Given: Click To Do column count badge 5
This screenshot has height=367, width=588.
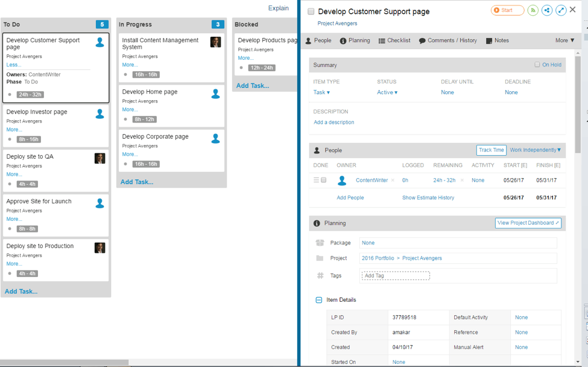Looking at the screenshot, I should (102, 24).
